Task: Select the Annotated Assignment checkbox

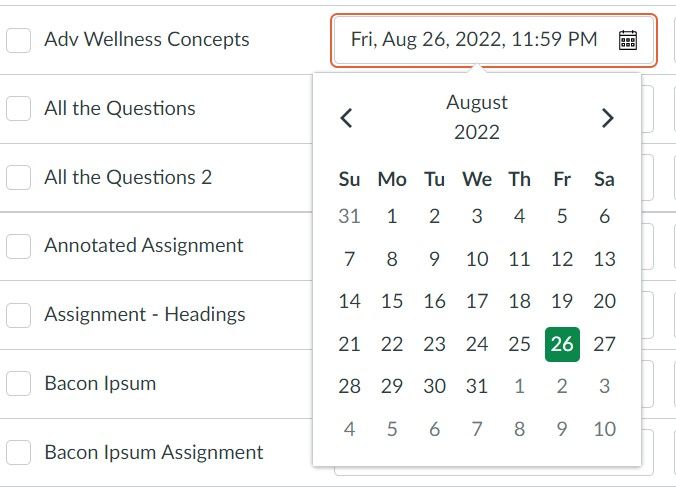Action: click(19, 246)
